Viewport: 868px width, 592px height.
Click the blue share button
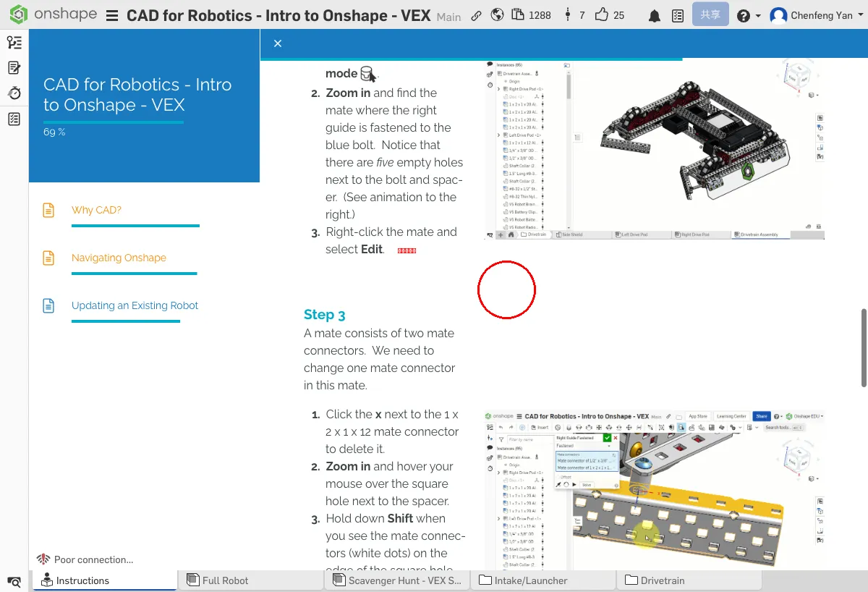pyautogui.click(x=710, y=15)
